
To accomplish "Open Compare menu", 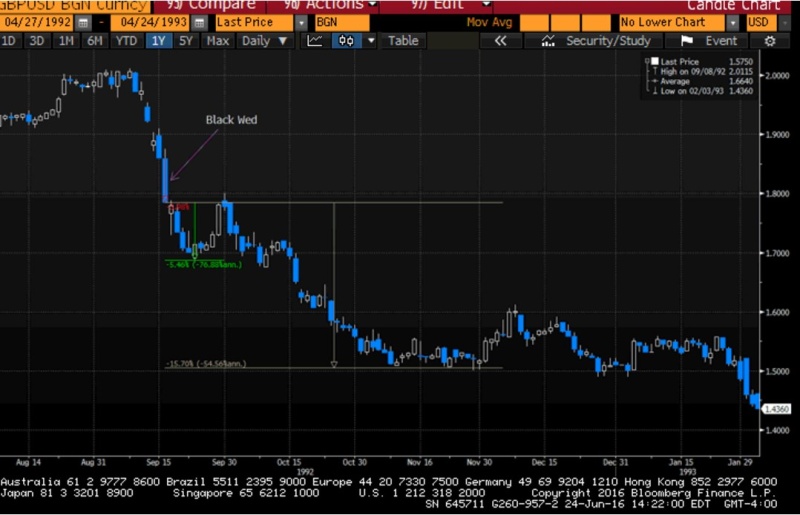I will [211, 5].
